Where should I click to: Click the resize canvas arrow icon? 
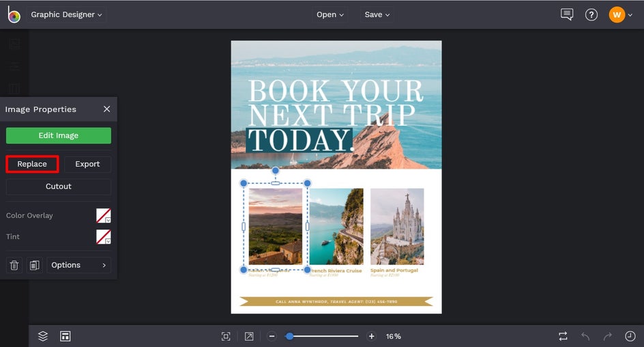click(x=249, y=336)
